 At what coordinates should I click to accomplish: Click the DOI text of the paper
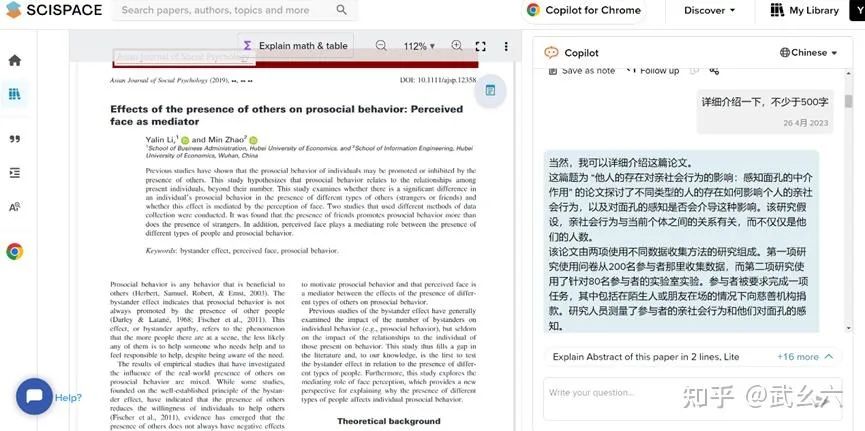pyautogui.click(x=439, y=80)
